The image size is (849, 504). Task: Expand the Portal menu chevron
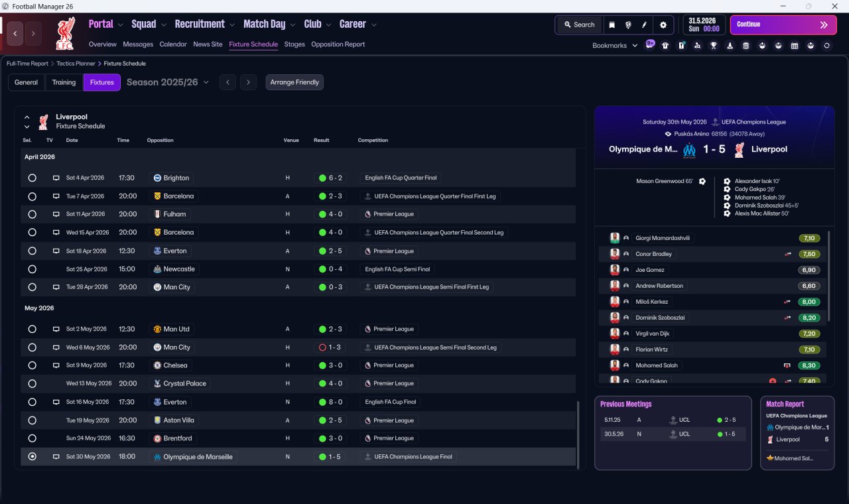(x=121, y=25)
